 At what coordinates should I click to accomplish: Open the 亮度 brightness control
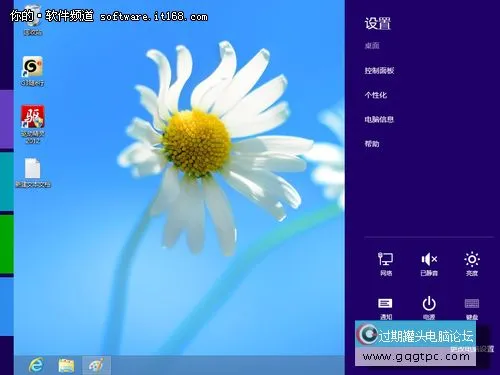[472, 264]
